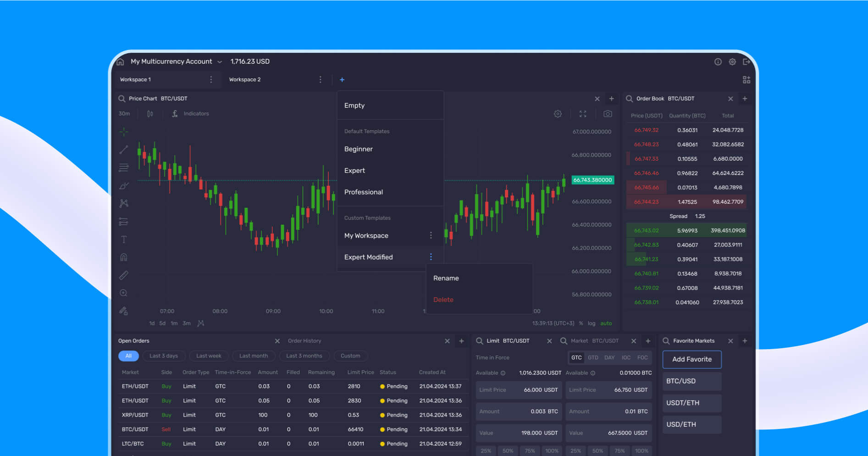Viewport: 868px width, 456px height.
Task: Select IOC time in force
Action: 626,358
